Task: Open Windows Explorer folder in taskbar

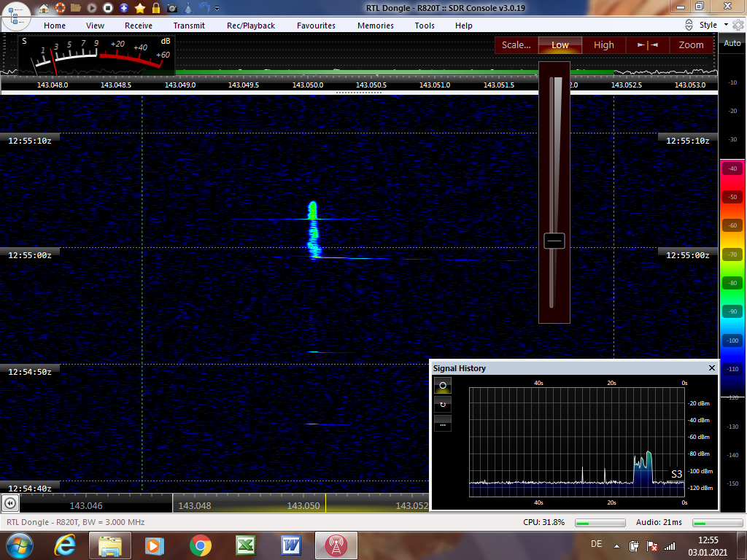Action: pos(109,545)
